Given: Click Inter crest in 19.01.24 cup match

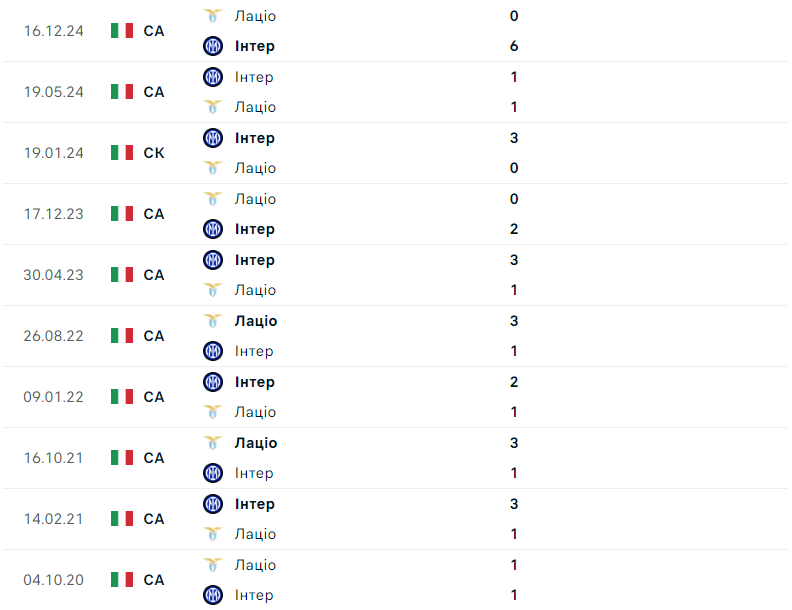Looking at the screenshot, I should click(x=212, y=138).
